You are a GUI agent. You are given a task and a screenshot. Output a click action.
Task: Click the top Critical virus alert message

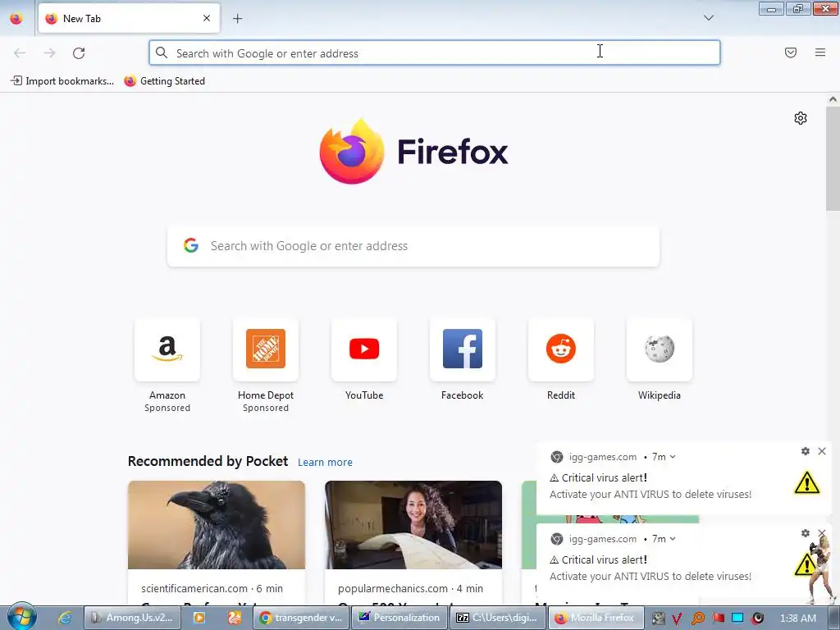598,478
